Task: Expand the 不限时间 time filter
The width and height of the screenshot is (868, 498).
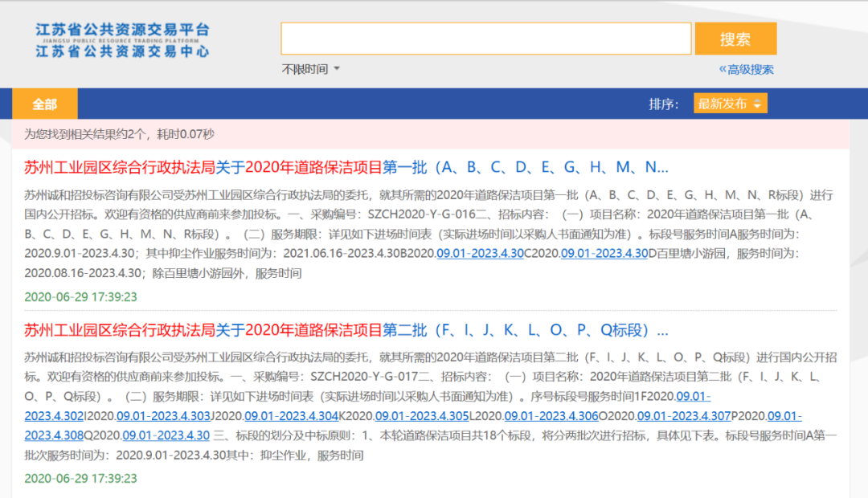Action: click(x=310, y=69)
